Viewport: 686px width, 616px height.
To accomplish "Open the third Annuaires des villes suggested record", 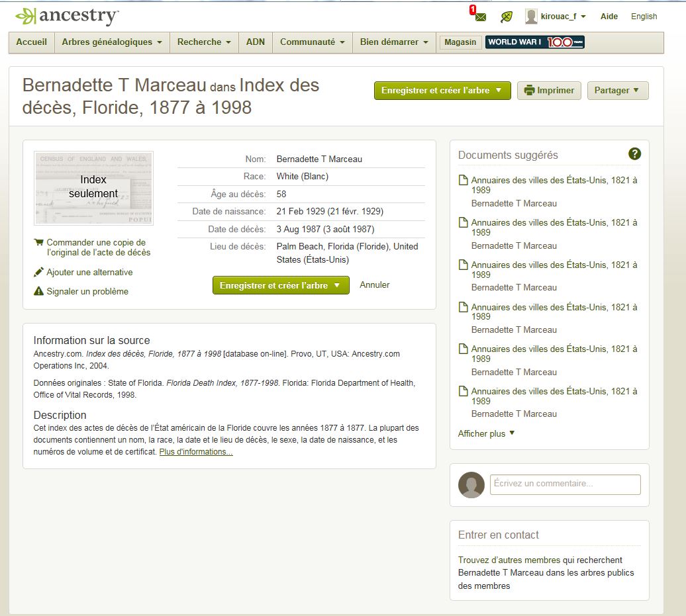I will coord(554,270).
